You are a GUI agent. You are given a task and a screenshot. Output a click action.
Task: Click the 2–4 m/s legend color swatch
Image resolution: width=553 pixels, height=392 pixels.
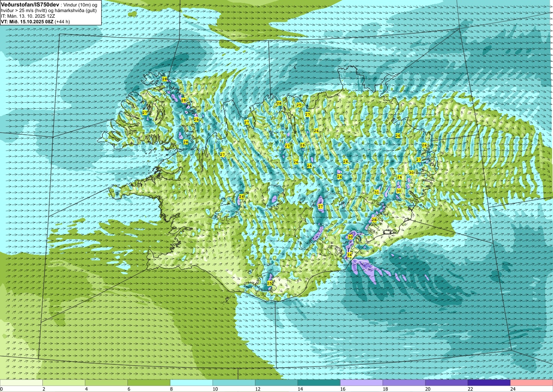pos(64,383)
